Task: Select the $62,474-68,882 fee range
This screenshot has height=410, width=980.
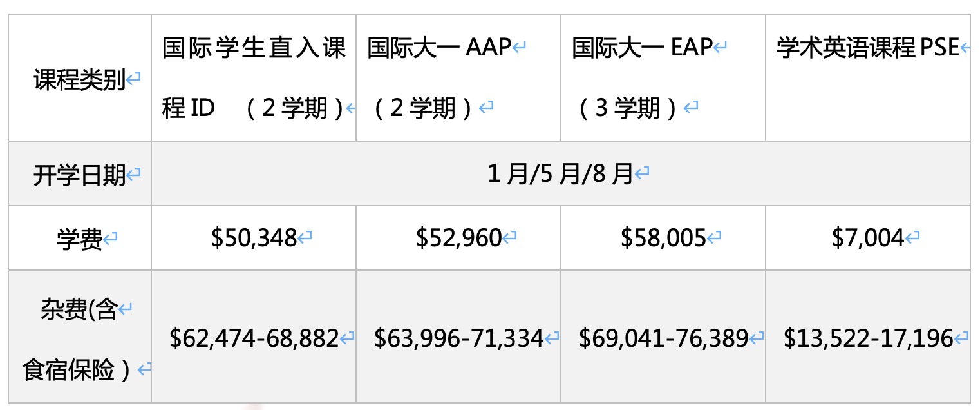Action: pyautogui.click(x=254, y=338)
